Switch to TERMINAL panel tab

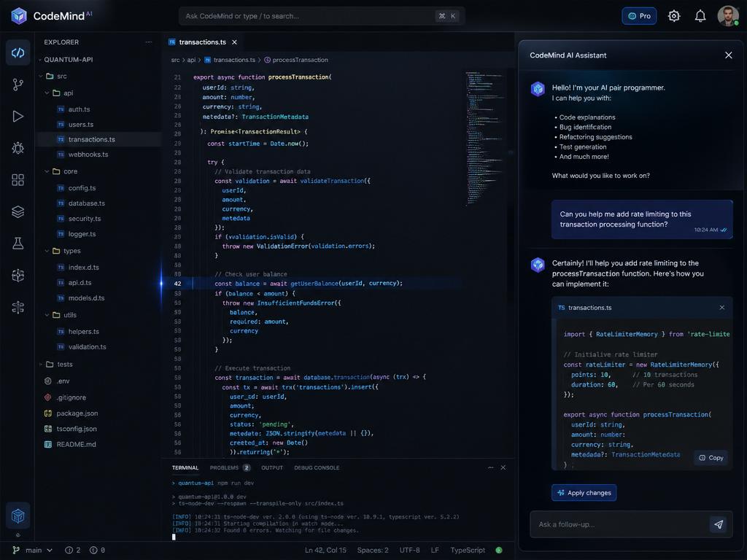click(x=185, y=468)
